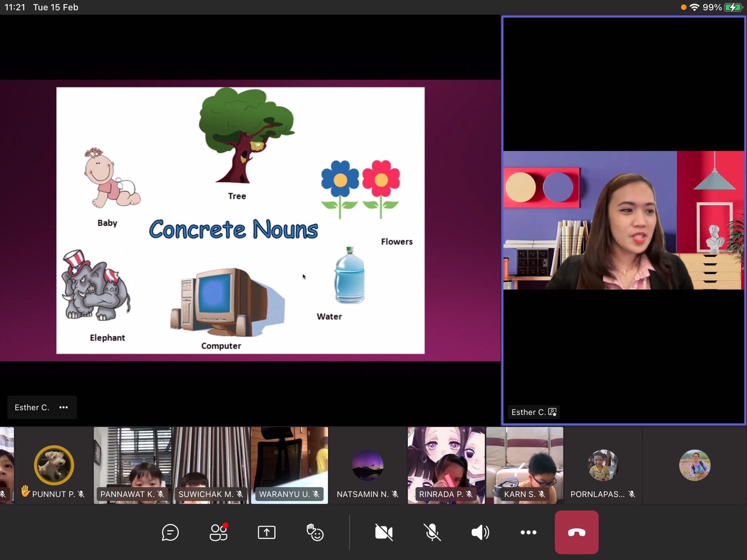The width and height of the screenshot is (747, 560).
Task: Tap the unnamed last participant avatar
Action: 695,465
